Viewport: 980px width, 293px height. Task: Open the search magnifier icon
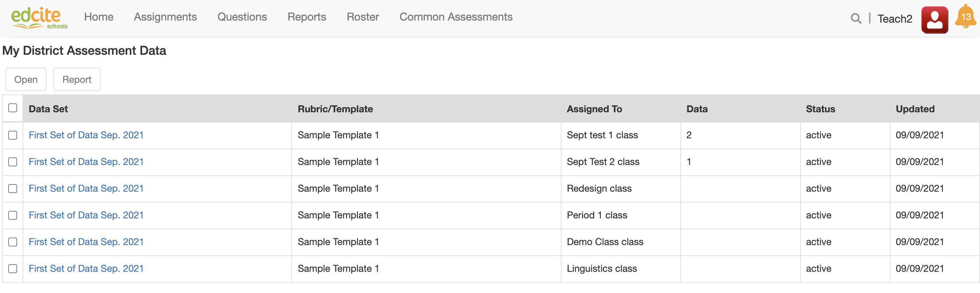(x=856, y=18)
